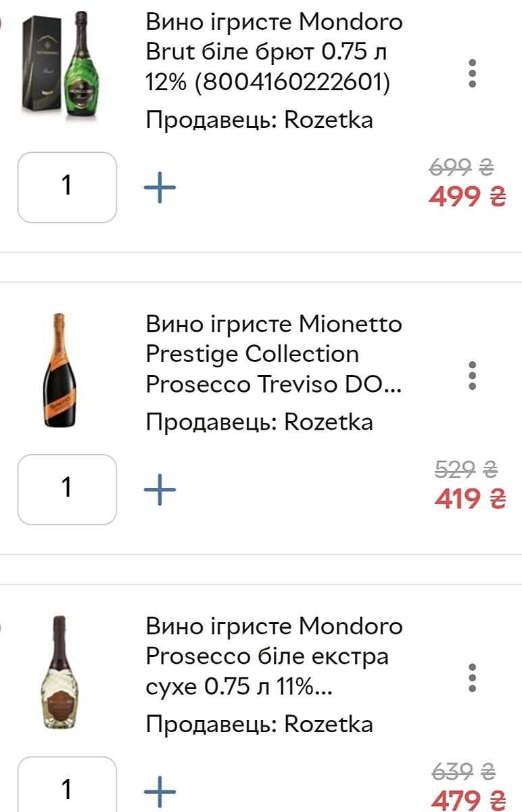Click quantity field of Mondoro Brut
The width and height of the screenshot is (522, 812).
coord(67,187)
